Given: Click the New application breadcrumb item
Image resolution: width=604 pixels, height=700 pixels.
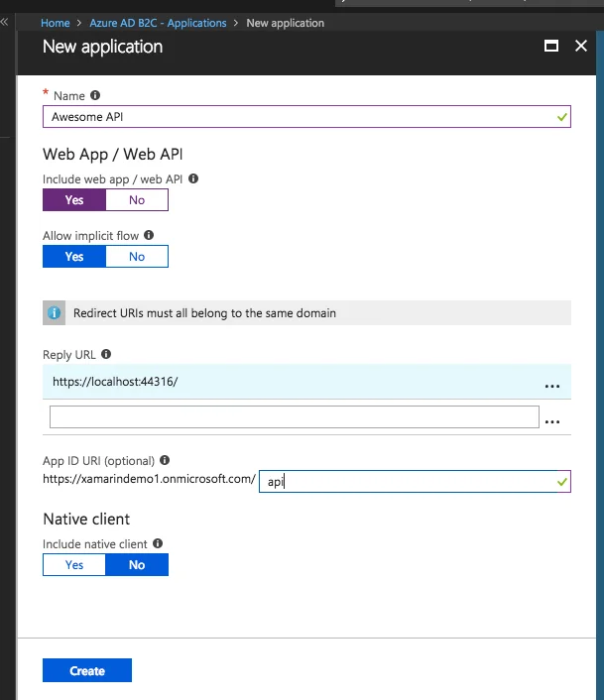Looking at the screenshot, I should (286, 23).
